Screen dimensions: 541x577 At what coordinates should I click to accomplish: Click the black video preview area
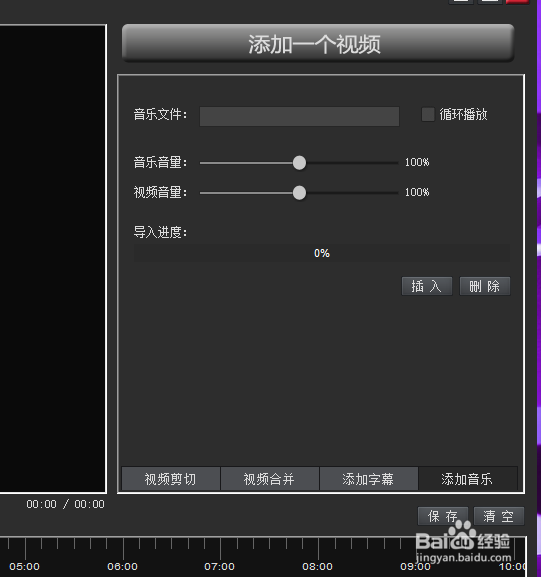coord(53,259)
